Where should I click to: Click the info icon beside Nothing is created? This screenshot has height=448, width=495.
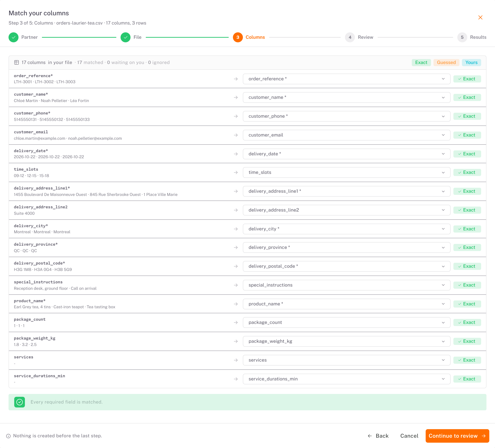(8, 436)
